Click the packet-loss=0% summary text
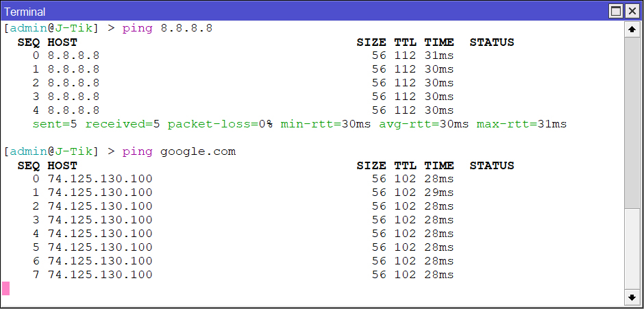 click(x=220, y=124)
